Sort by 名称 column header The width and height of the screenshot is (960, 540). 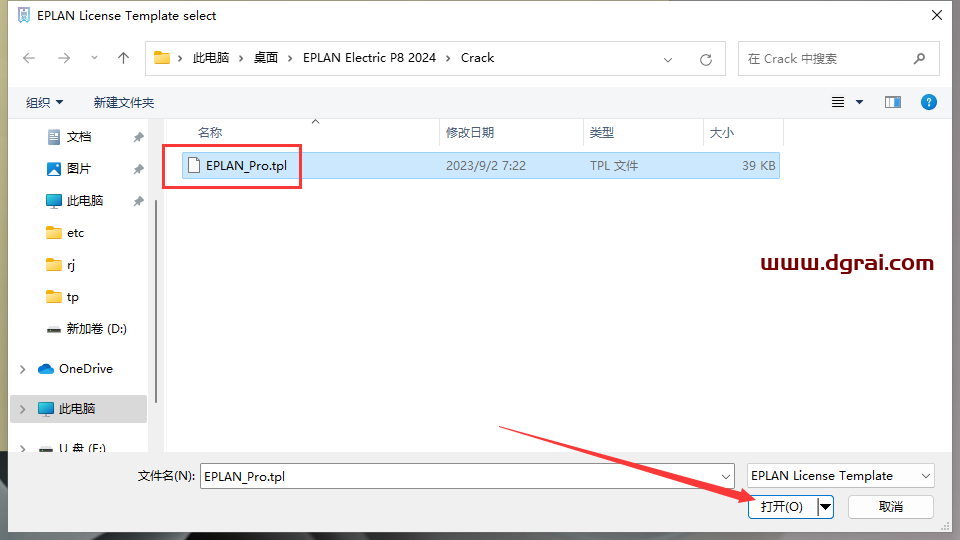(210, 132)
